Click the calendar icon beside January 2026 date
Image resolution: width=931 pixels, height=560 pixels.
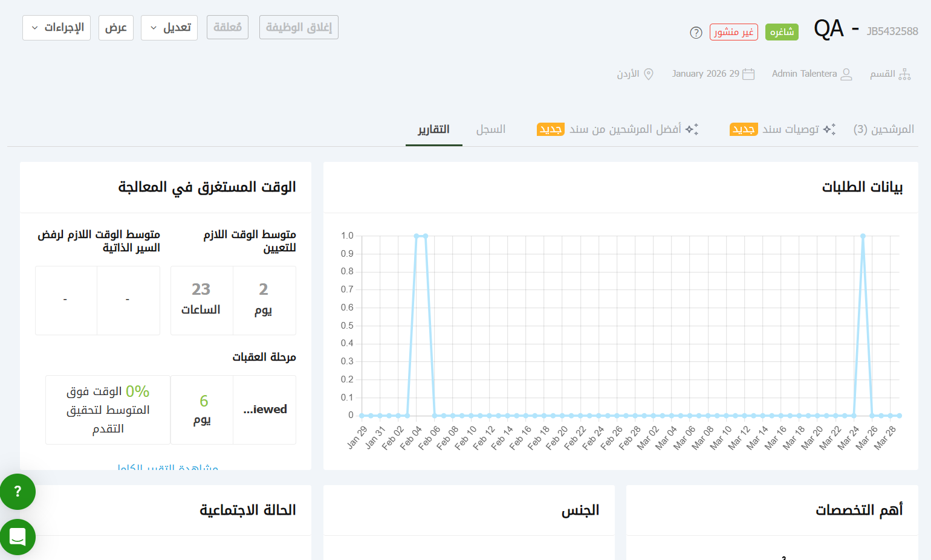(748, 74)
